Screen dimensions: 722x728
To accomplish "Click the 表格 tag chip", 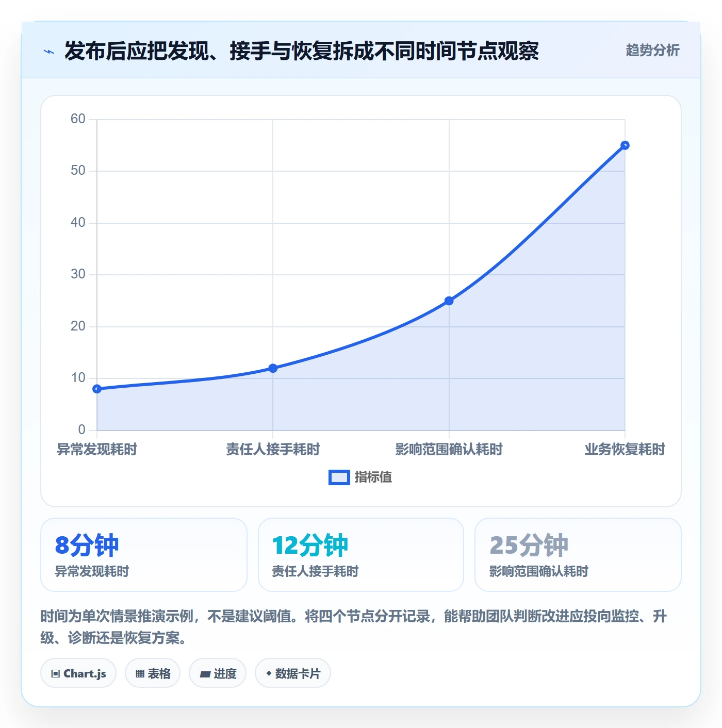I will coord(153,673).
